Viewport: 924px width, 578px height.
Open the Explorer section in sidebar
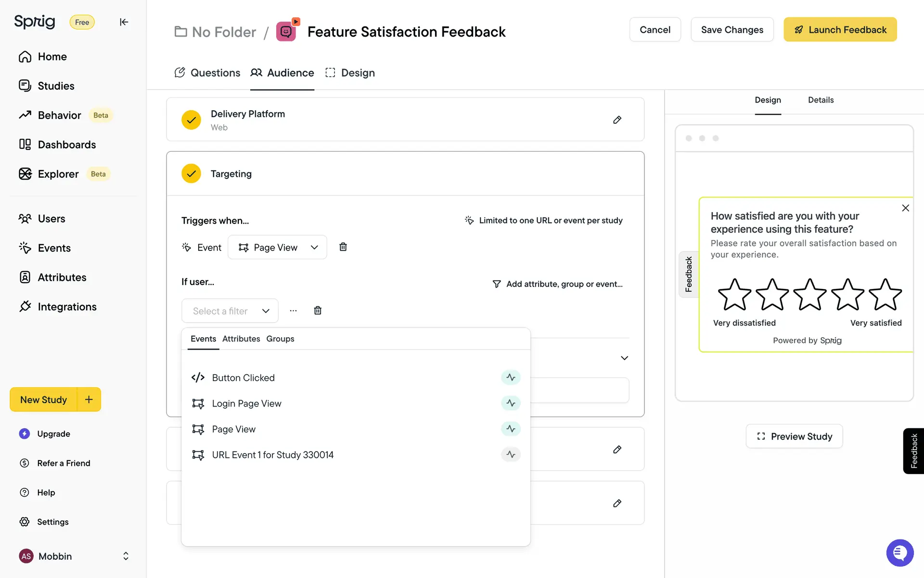(58, 174)
